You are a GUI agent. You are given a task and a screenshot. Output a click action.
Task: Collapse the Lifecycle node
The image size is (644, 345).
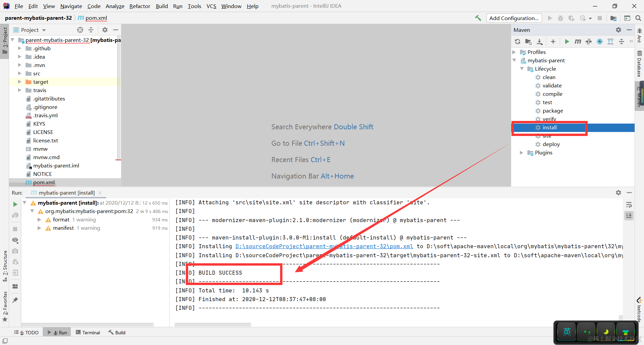522,69
